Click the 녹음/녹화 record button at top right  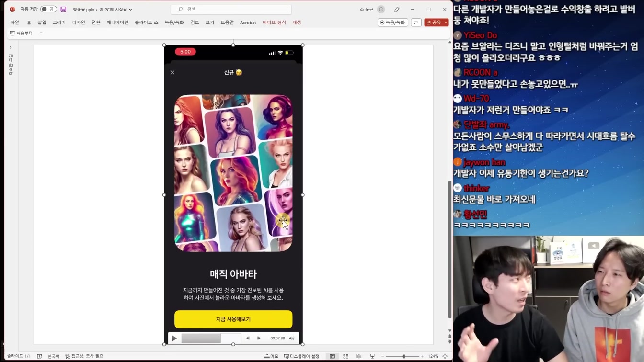click(392, 23)
